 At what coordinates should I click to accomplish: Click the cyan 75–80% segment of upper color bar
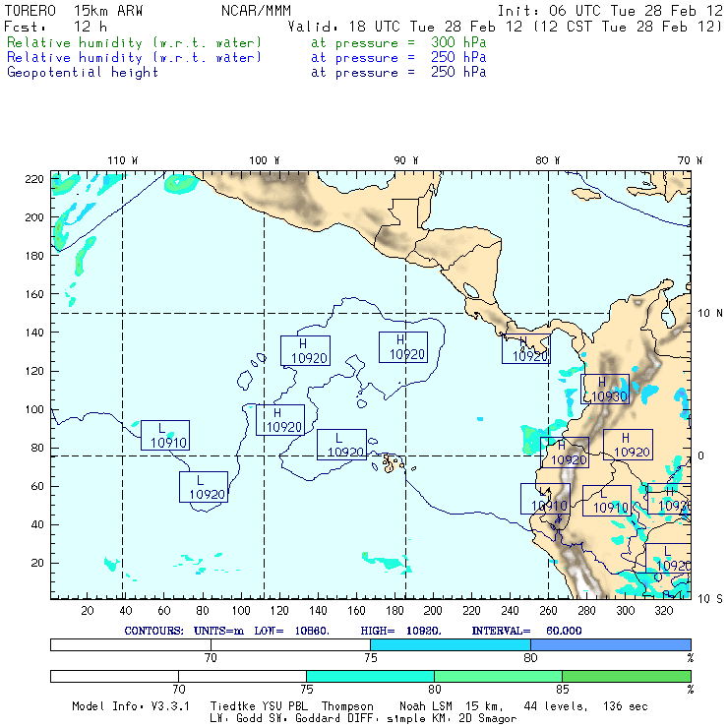point(451,644)
